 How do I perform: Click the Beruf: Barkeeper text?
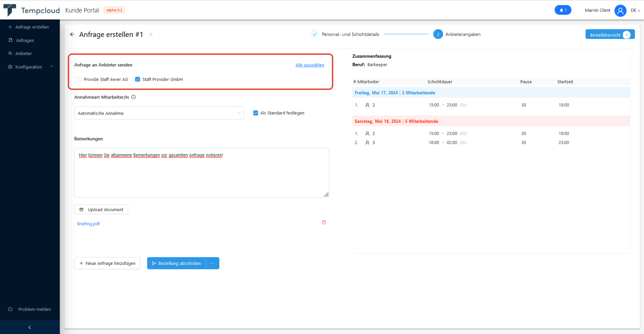pyautogui.click(x=370, y=65)
